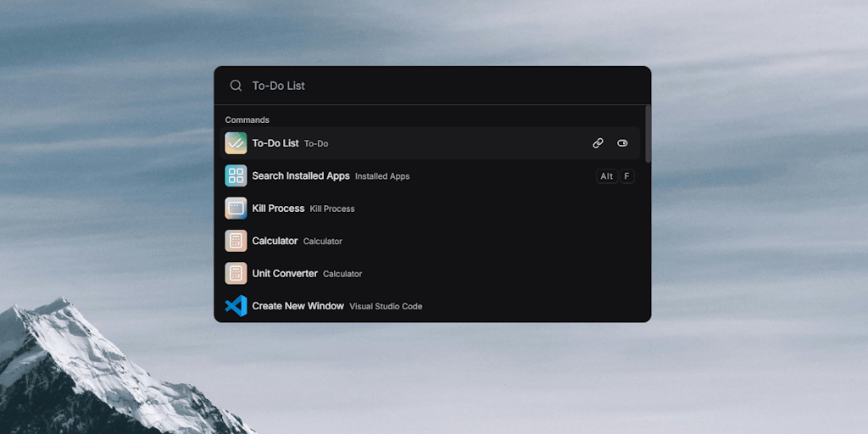Focus the To-Do List search field

tap(431, 86)
